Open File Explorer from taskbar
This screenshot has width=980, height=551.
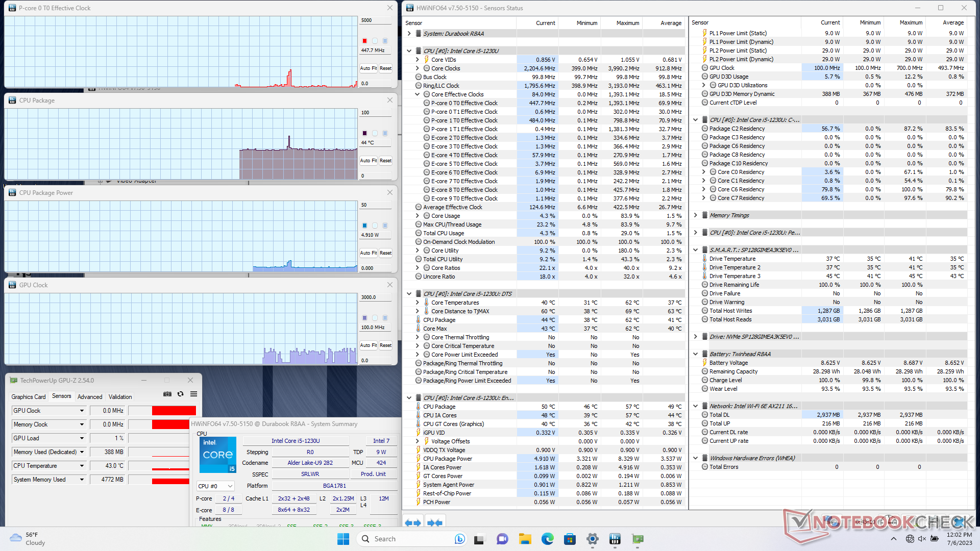(x=525, y=539)
